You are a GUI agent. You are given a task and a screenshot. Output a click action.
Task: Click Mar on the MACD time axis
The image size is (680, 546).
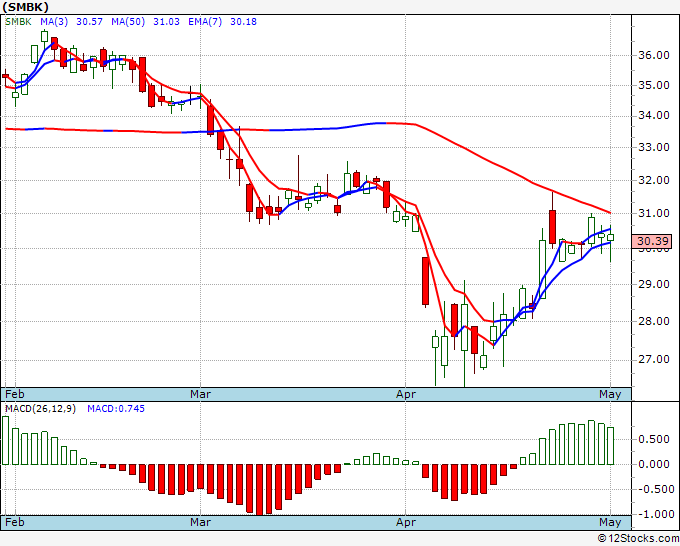click(x=200, y=522)
